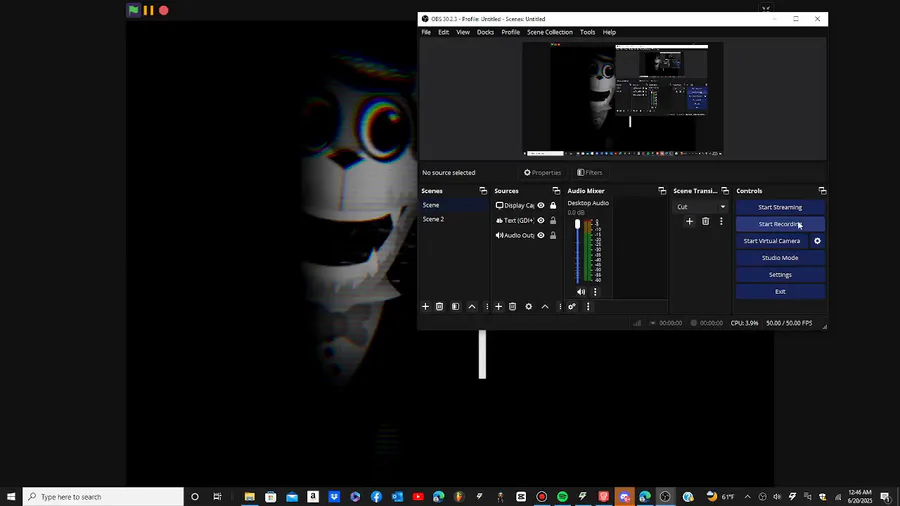Open the Profile menu

[510, 32]
